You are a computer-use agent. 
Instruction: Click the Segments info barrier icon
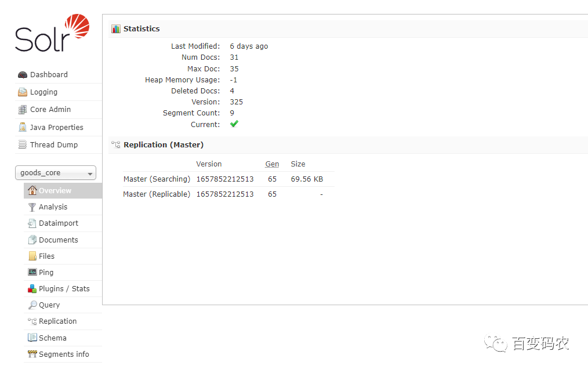pyautogui.click(x=32, y=354)
